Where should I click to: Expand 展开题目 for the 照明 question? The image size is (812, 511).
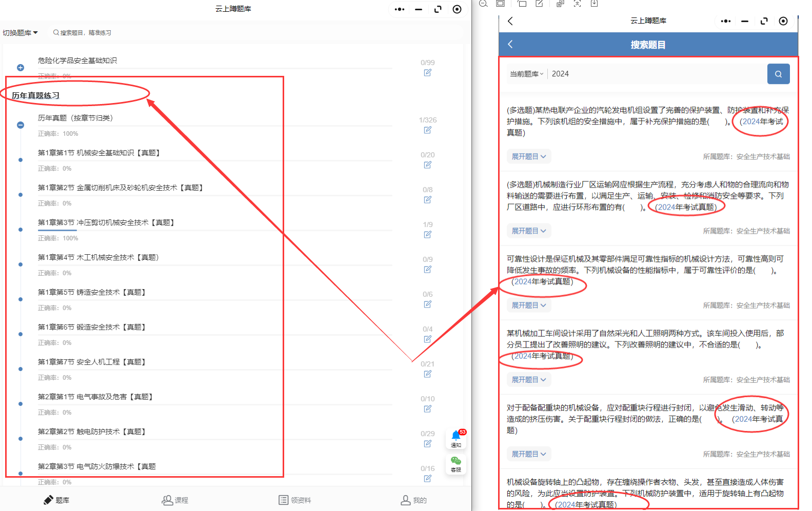tap(529, 379)
